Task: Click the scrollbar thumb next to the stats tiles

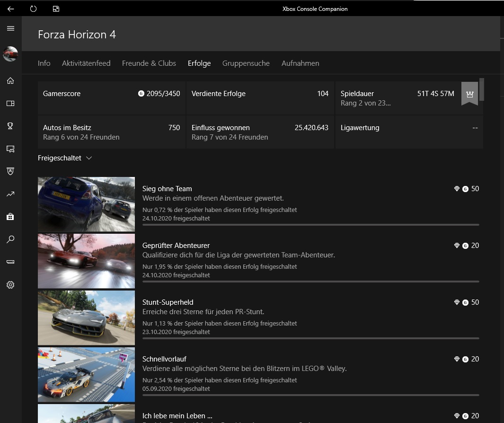Action: point(481,89)
